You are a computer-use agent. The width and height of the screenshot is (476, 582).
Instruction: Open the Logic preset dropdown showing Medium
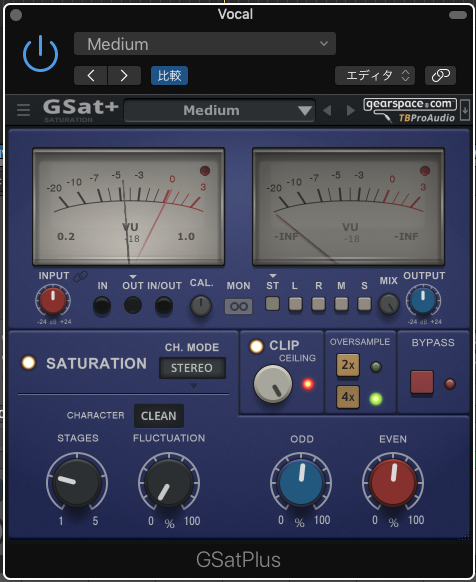tap(205, 44)
